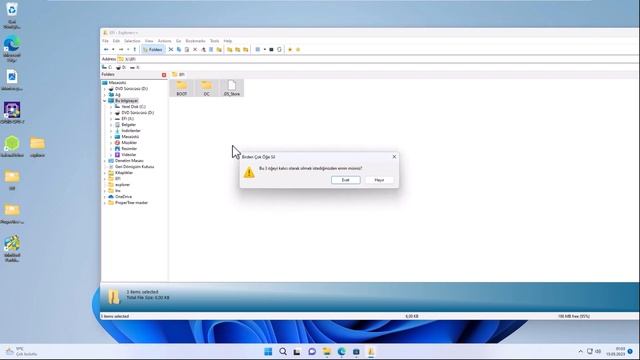This screenshot has width=640, height=360.
Task: Select the EFI tab above file list
Action: click(178, 74)
